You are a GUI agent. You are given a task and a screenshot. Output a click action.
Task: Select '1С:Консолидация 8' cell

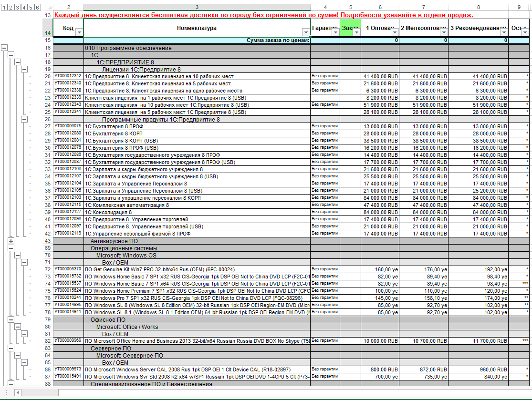(x=197, y=212)
